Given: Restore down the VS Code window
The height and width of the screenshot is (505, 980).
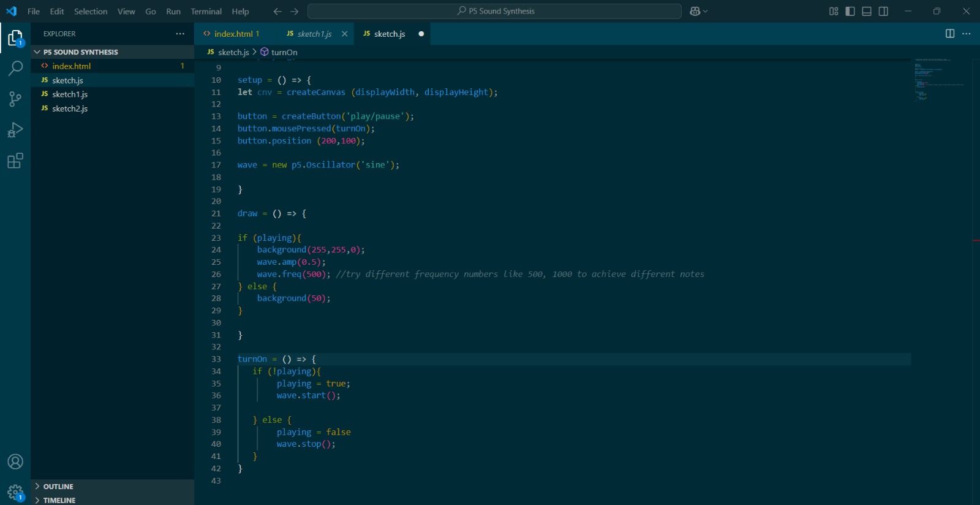Looking at the screenshot, I should coord(937,11).
